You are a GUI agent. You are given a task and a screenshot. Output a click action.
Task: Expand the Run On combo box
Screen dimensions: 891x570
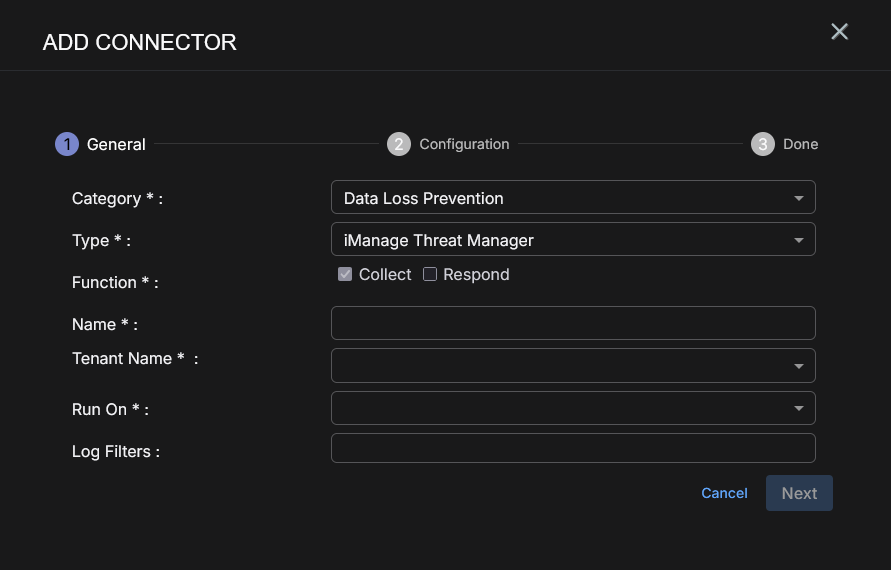[560, 408]
